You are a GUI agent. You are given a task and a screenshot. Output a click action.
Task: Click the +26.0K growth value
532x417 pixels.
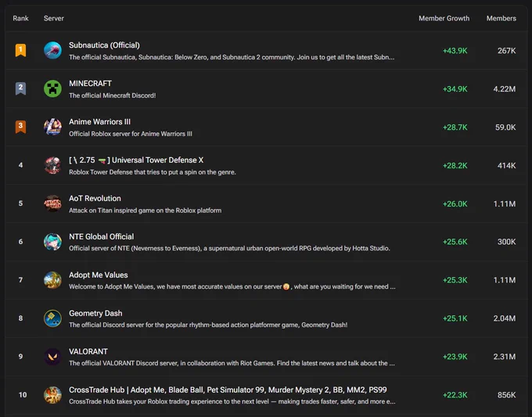pos(455,204)
